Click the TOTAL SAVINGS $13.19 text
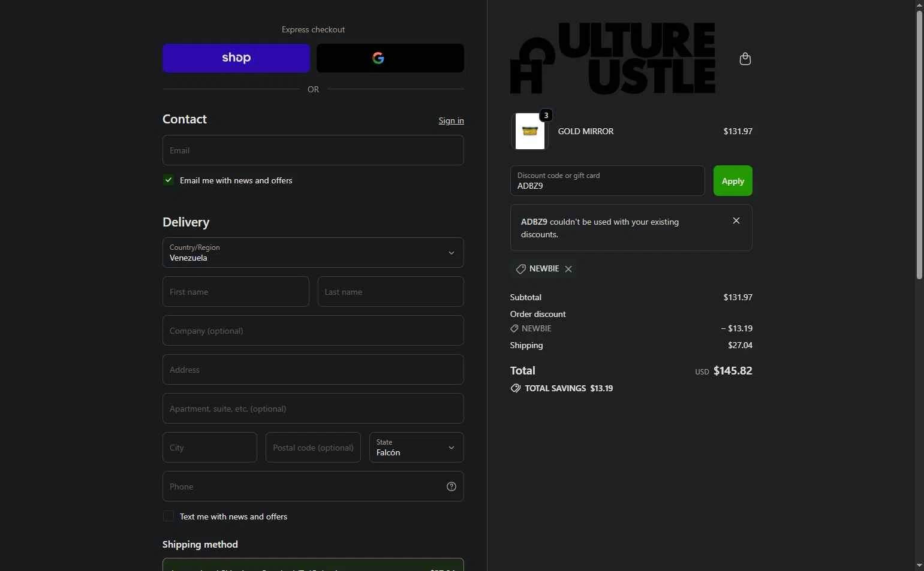This screenshot has width=924, height=571. (569, 388)
